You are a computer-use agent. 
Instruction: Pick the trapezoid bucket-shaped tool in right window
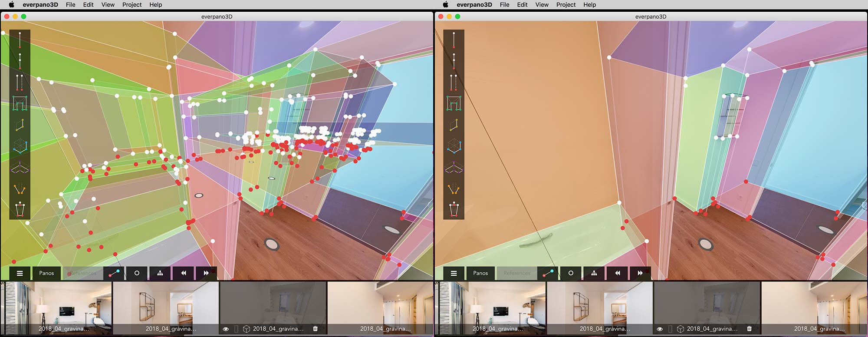point(454,209)
